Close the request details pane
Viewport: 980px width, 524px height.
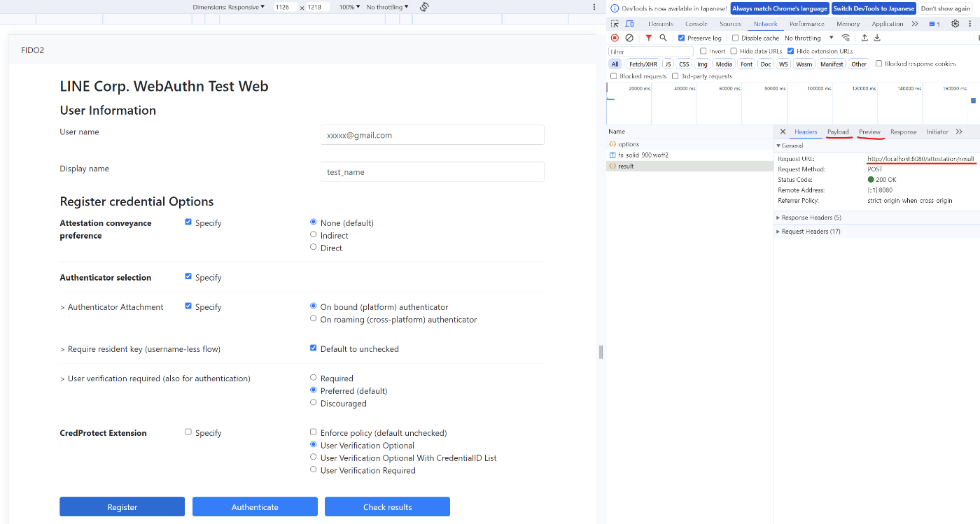click(783, 132)
